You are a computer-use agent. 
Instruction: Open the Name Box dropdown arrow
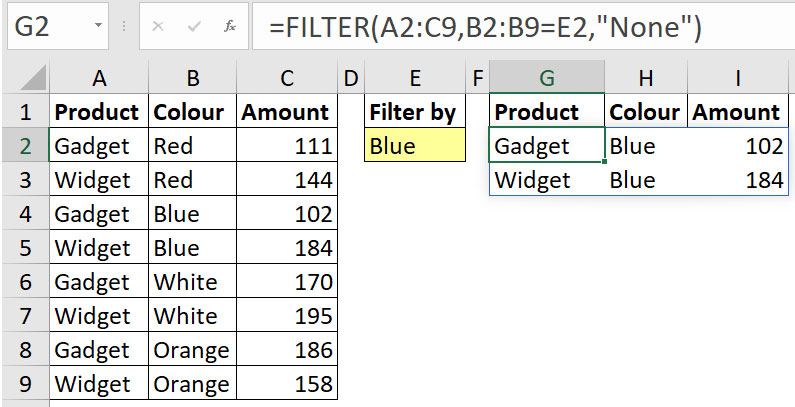click(x=98, y=25)
